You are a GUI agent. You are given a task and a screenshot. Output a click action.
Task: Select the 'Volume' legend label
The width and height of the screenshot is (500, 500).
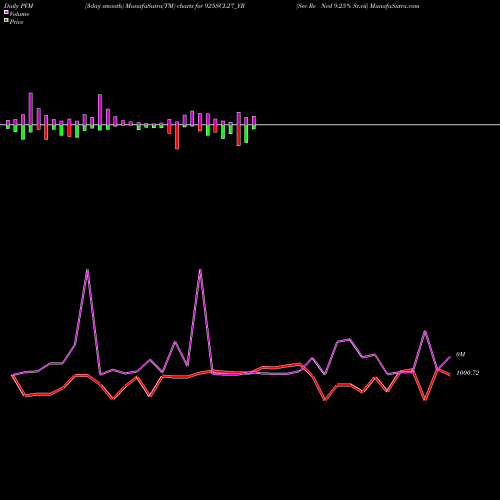(19, 14)
